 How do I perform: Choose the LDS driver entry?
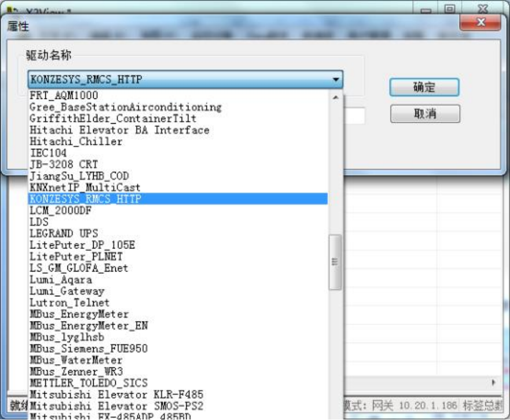click(x=177, y=222)
